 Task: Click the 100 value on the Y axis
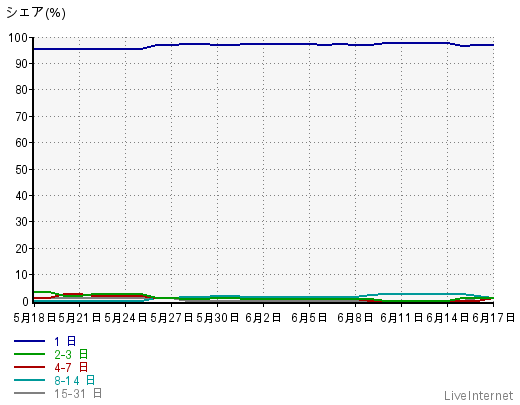coord(18,38)
